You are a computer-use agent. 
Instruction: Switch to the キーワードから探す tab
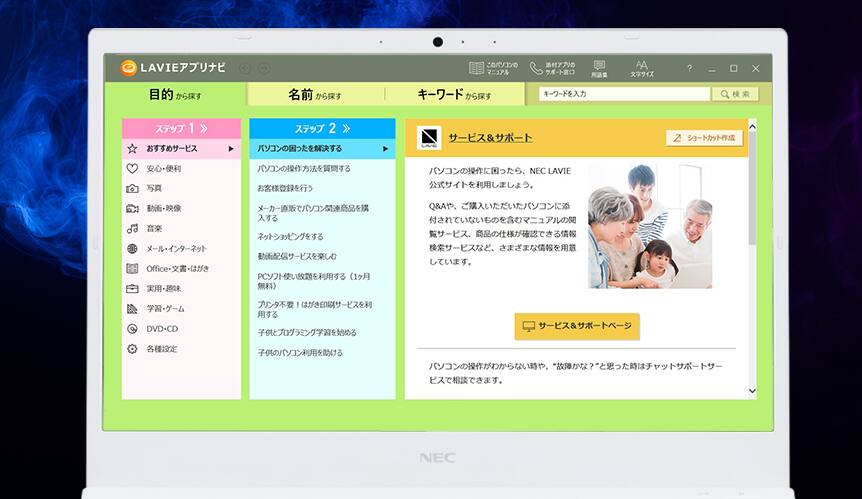point(454,95)
